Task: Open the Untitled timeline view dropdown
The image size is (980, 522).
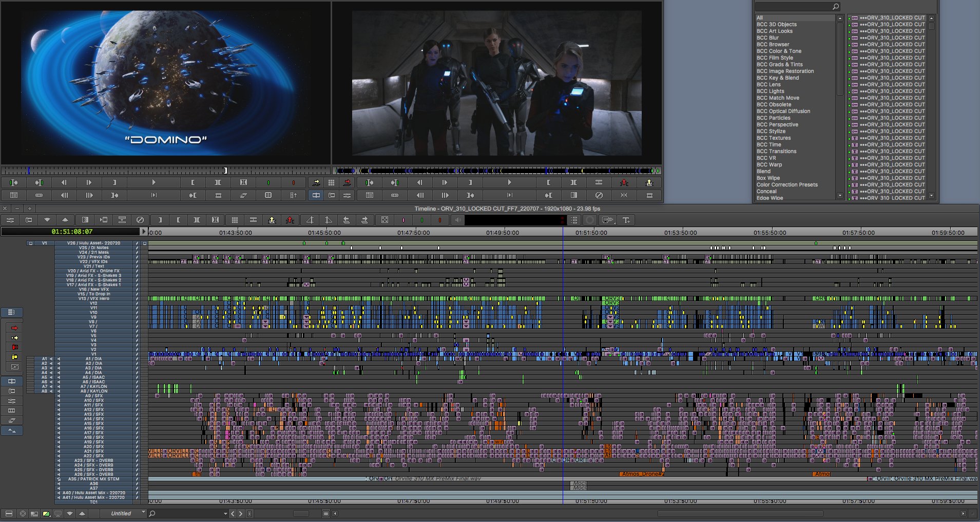Action: pyautogui.click(x=123, y=513)
